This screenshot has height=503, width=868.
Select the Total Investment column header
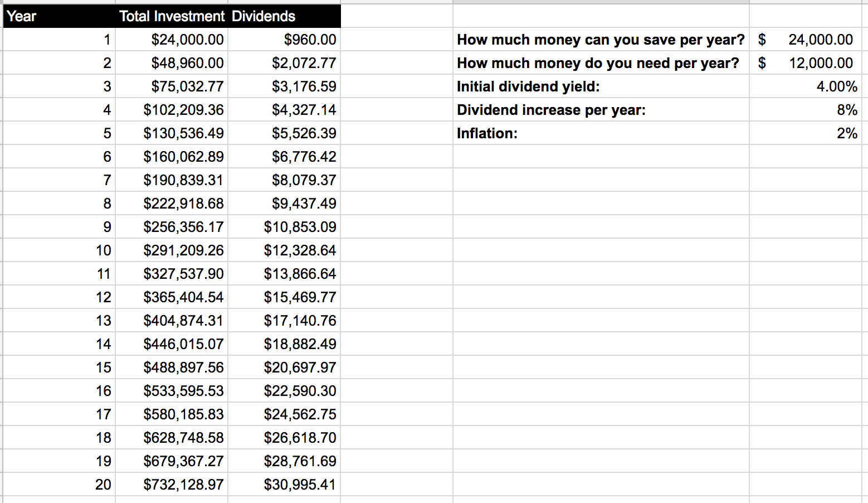(x=172, y=16)
